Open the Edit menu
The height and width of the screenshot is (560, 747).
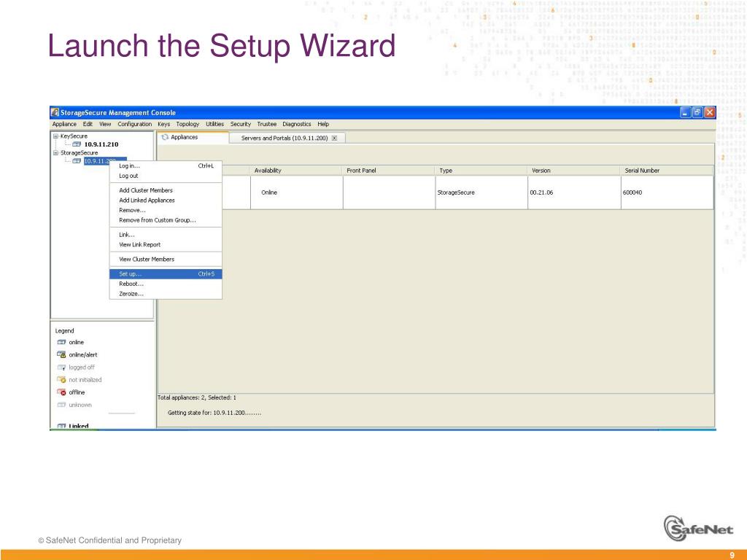(x=88, y=124)
